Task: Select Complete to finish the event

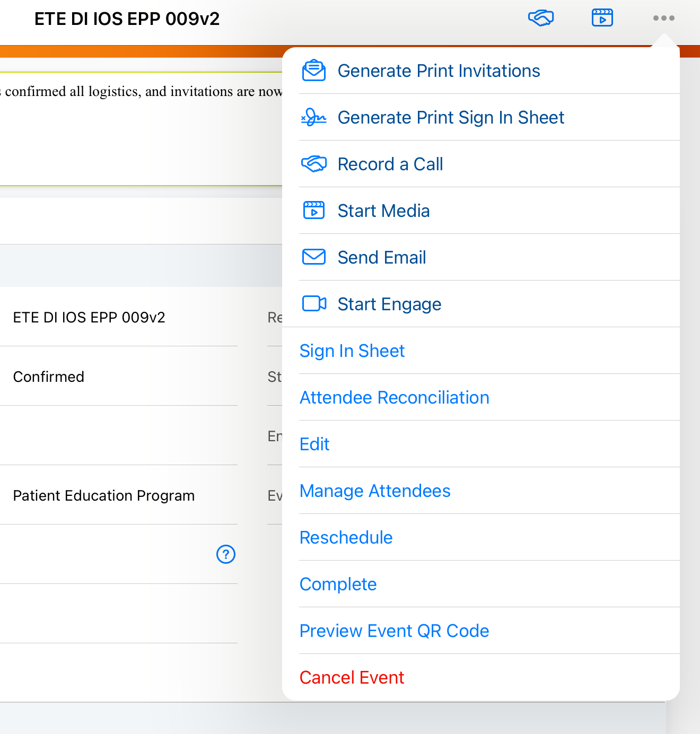Action: pos(338,584)
